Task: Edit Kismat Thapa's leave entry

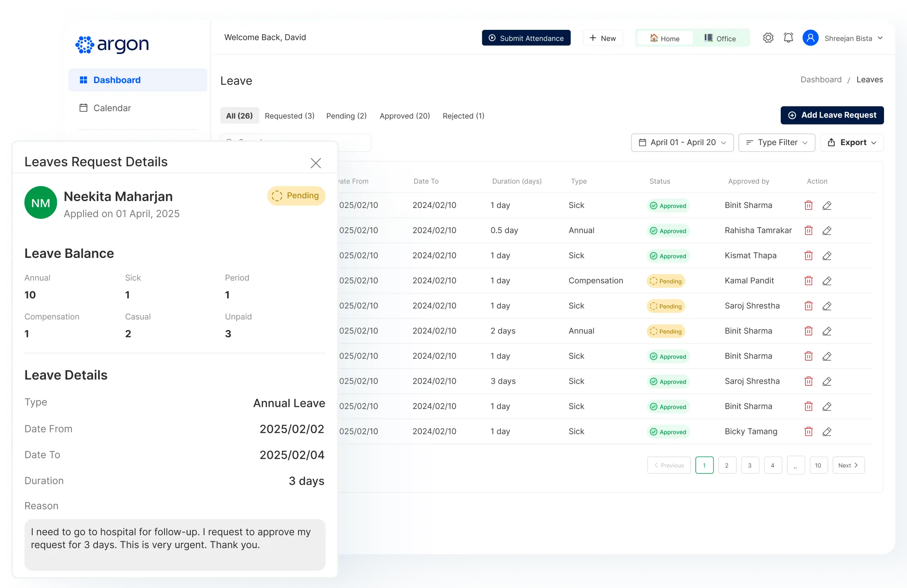Action: click(827, 256)
